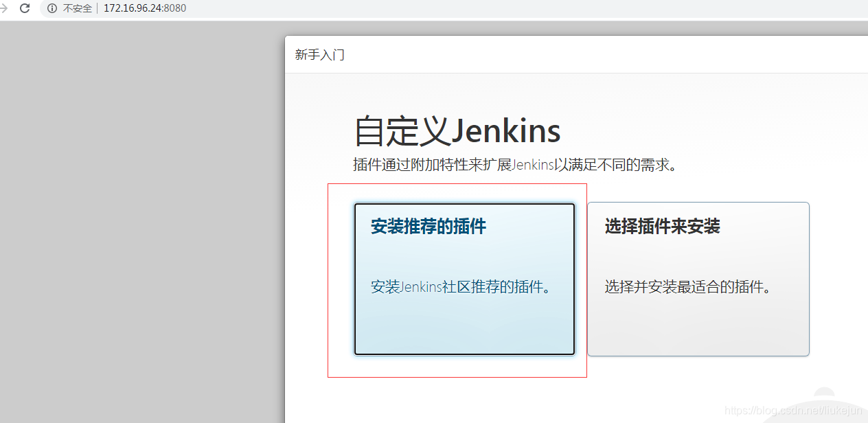
Task: Click the 不安全 security label
Action: [78, 8]
